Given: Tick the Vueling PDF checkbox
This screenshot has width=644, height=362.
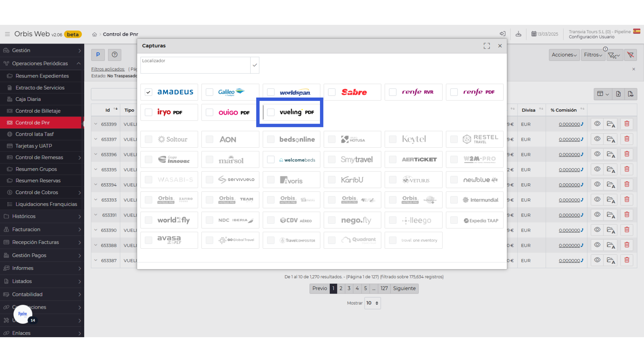Looking at the screenshot, I should 271,112.
